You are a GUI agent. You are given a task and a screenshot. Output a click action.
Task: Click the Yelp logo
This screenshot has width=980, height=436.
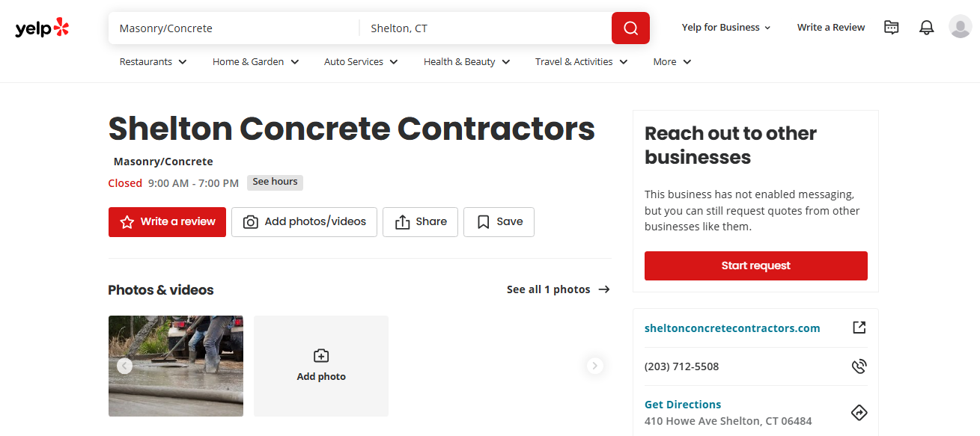[42, 28]
